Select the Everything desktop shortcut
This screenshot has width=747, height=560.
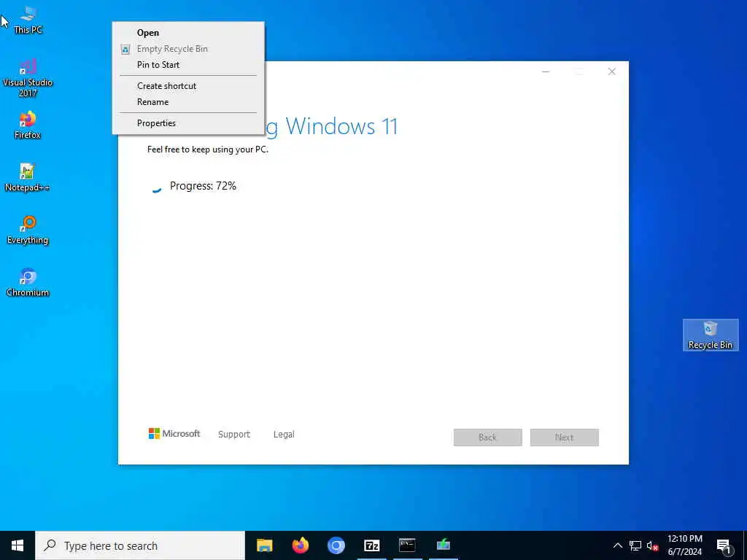(x=28, y=230)
